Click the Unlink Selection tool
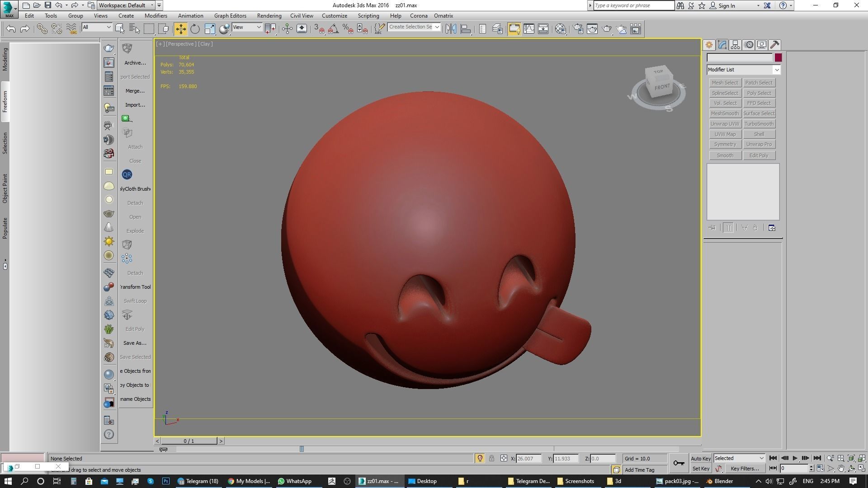Screen dimensions: 868x488 (57, 29)
